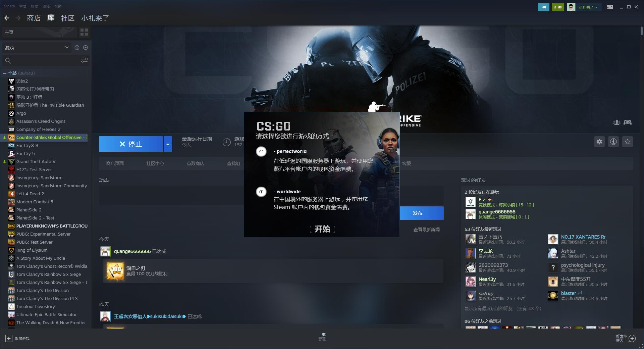Open the 帮助 menu
This screenshot has width=644, height=349.
(x=58, y=6)
